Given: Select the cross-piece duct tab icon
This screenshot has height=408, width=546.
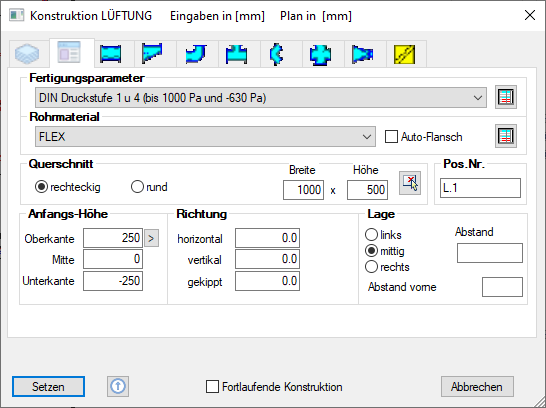Looking at the screenshot, I should (320, 55).
